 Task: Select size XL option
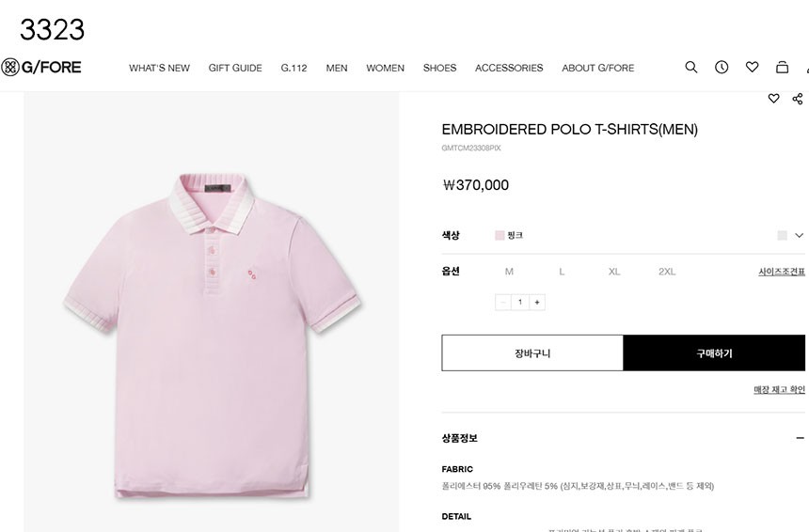614,272
